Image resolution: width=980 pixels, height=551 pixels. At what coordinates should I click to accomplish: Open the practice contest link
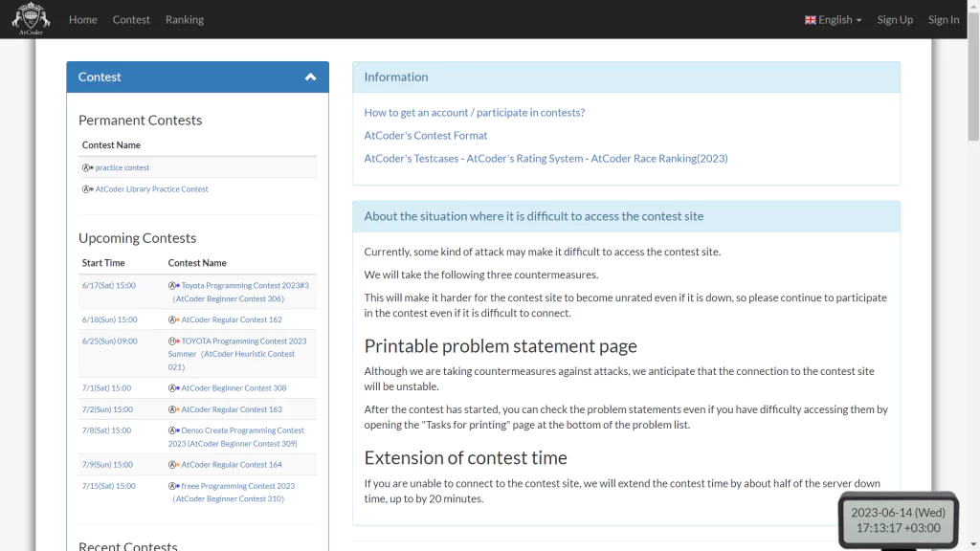point(122,167)
